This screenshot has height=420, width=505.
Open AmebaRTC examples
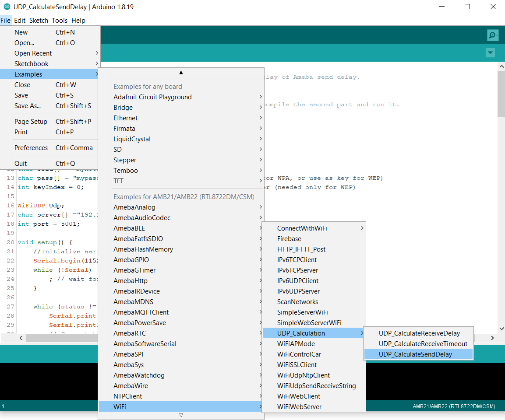point(181,333)
